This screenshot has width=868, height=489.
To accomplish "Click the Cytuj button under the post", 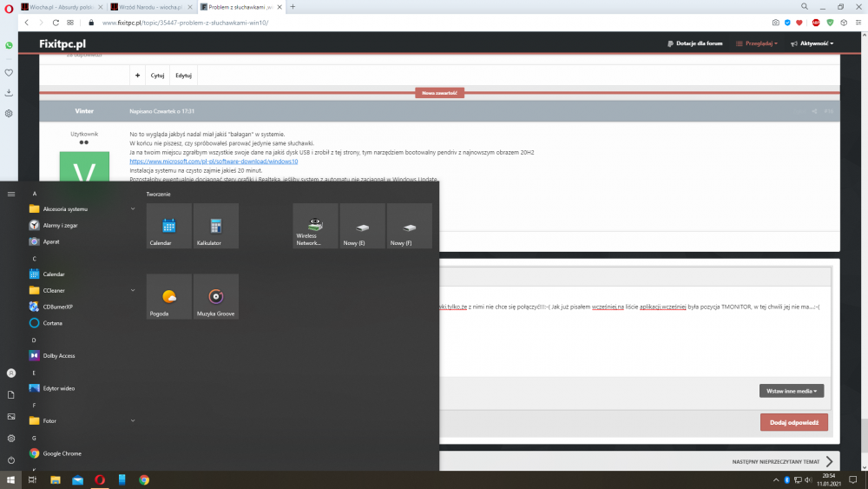I will [157, 76].
